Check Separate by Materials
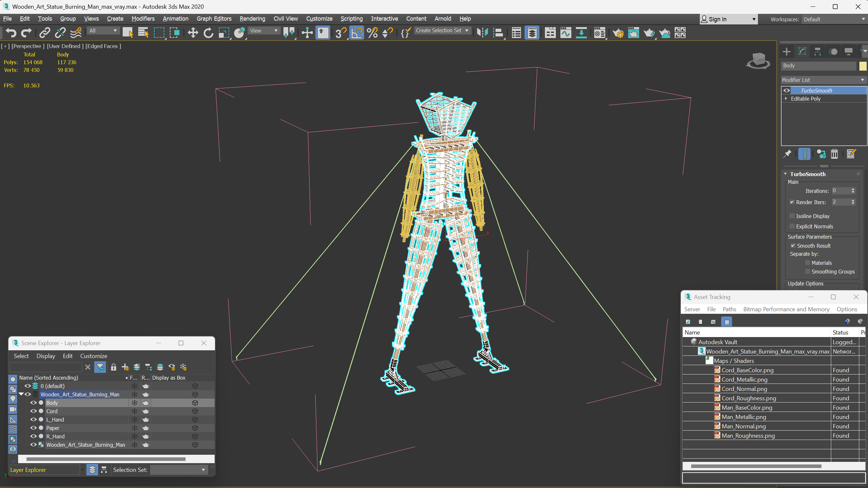Image resolution: width=868 pixels, height=488 pixels. tap(807, 263)
